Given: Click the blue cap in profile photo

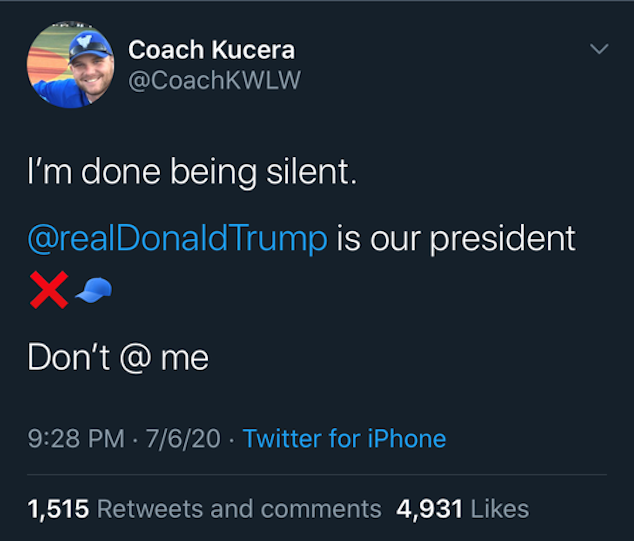Looking at the screenshot, I should click(x=89, y=46).
